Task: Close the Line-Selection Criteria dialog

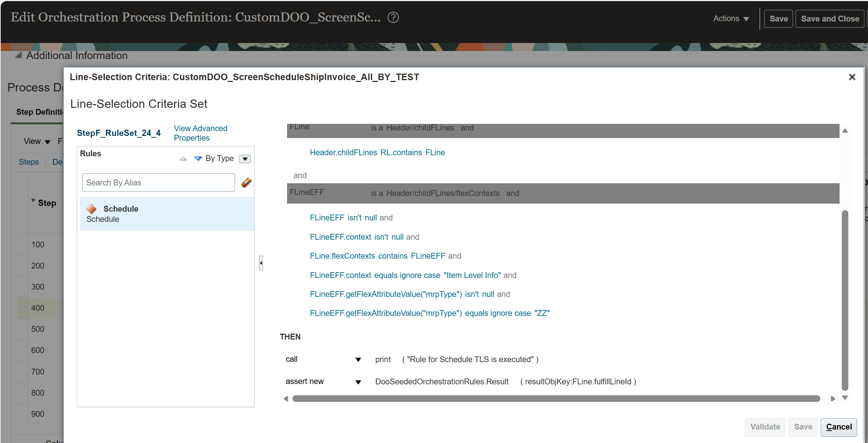Action: point(852,77)
